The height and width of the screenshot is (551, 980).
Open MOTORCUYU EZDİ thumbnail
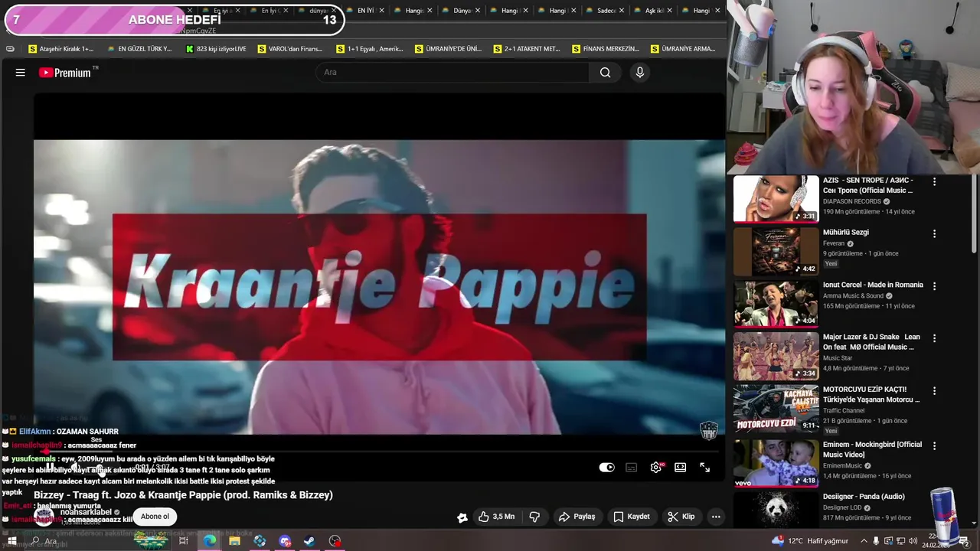pos(776,408)
